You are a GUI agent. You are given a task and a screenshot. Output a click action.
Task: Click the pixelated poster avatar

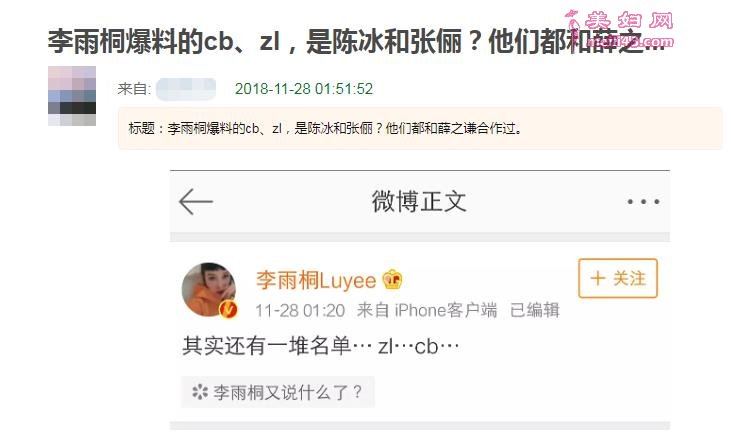tap(72, 96)
